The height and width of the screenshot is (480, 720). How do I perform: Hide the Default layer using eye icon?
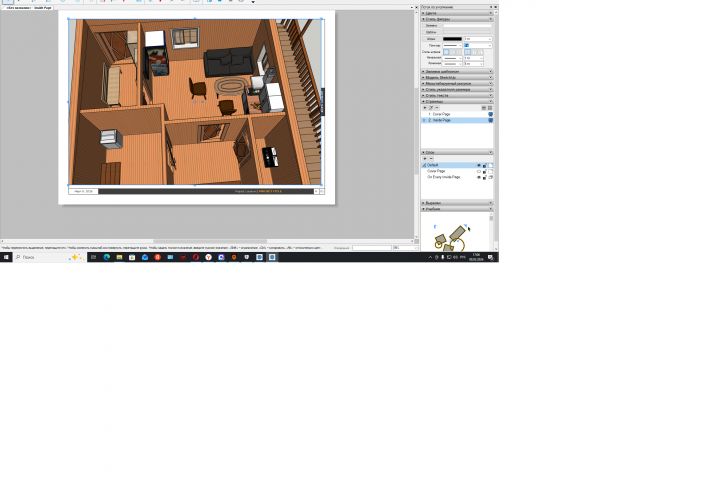tap(479, 165)
